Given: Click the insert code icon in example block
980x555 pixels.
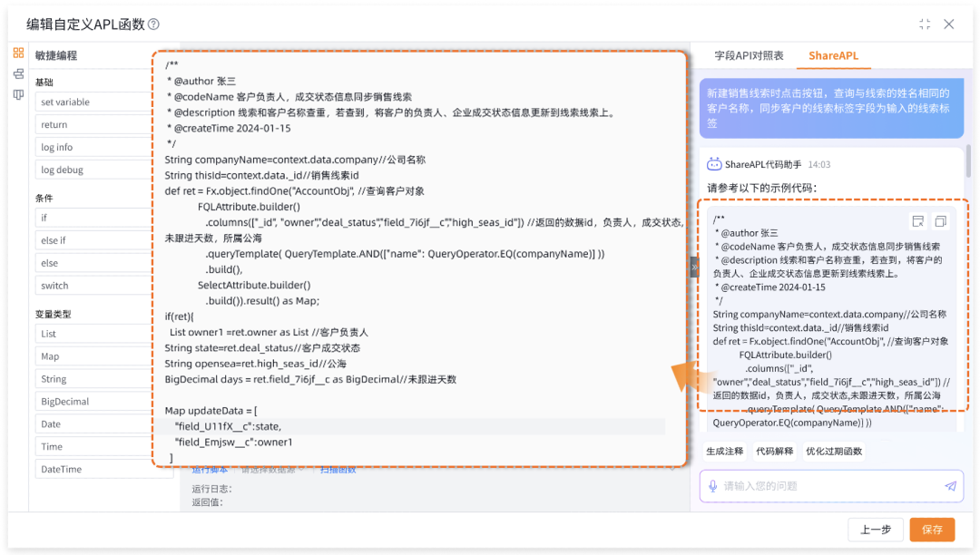Looking at the screenshot, I should 918,221.
